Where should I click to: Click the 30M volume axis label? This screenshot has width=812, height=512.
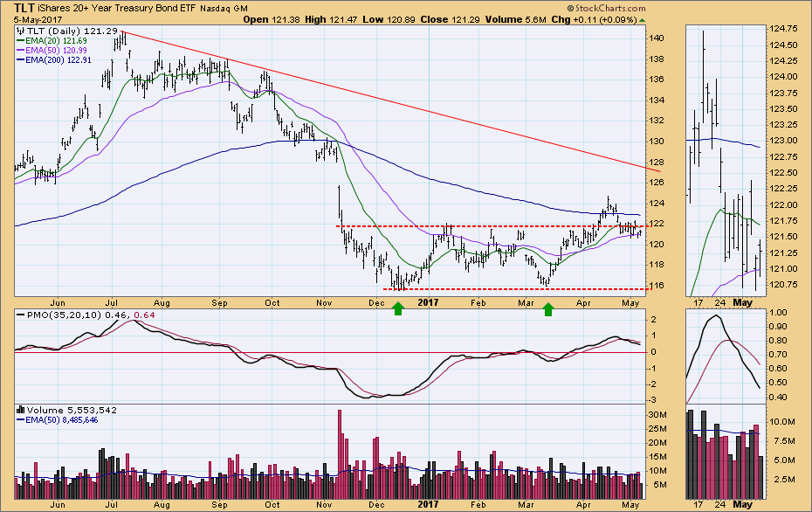coord(657,414)
